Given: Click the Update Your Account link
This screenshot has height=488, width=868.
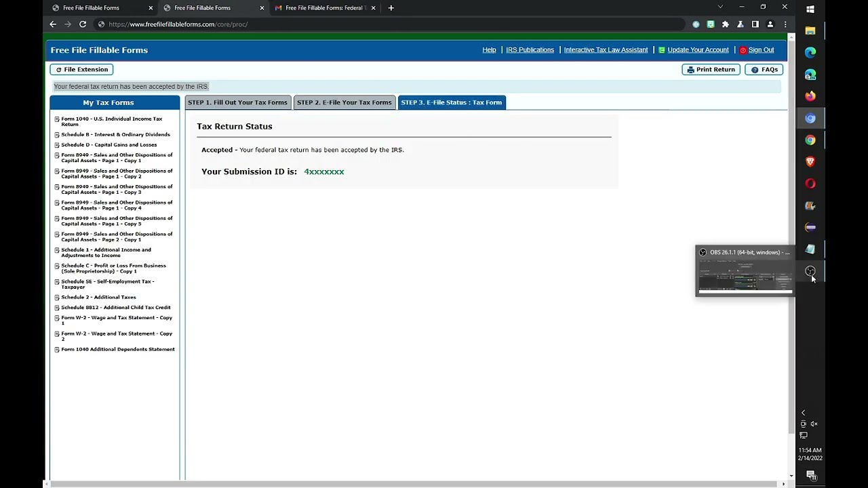Looking at the screenshot, I should click(698, 50).
